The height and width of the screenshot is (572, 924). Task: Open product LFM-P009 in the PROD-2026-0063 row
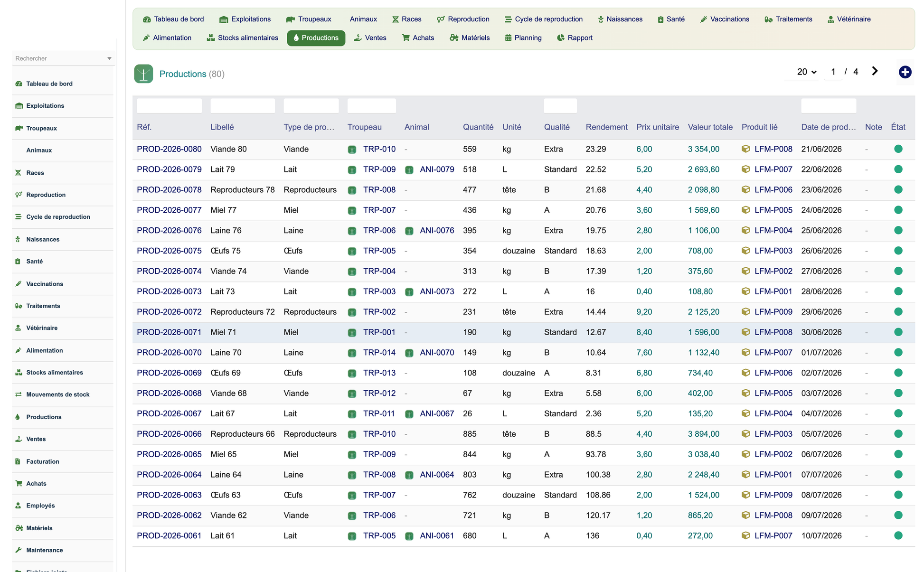773,495
